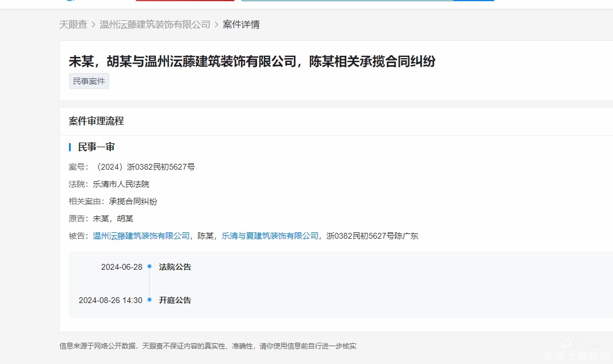
Task: Open defendant link 乐清与夏建筑装饰有限公司
Action: [x=270, y=236]
